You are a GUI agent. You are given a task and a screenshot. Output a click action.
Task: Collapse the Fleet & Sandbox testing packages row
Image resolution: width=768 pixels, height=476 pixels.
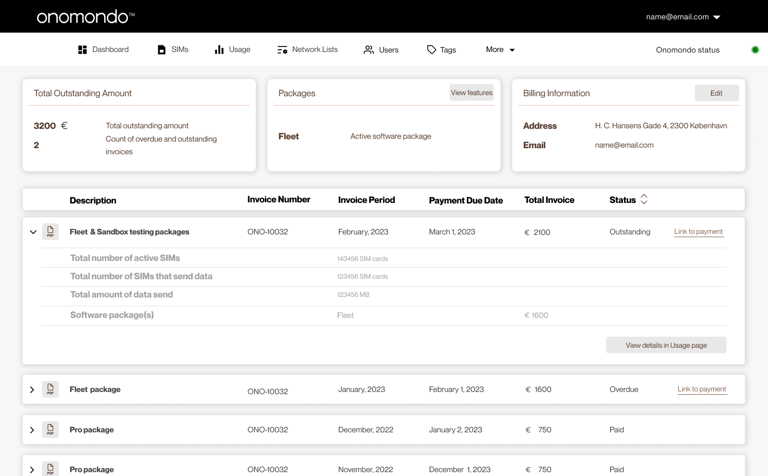click(33, 232)
